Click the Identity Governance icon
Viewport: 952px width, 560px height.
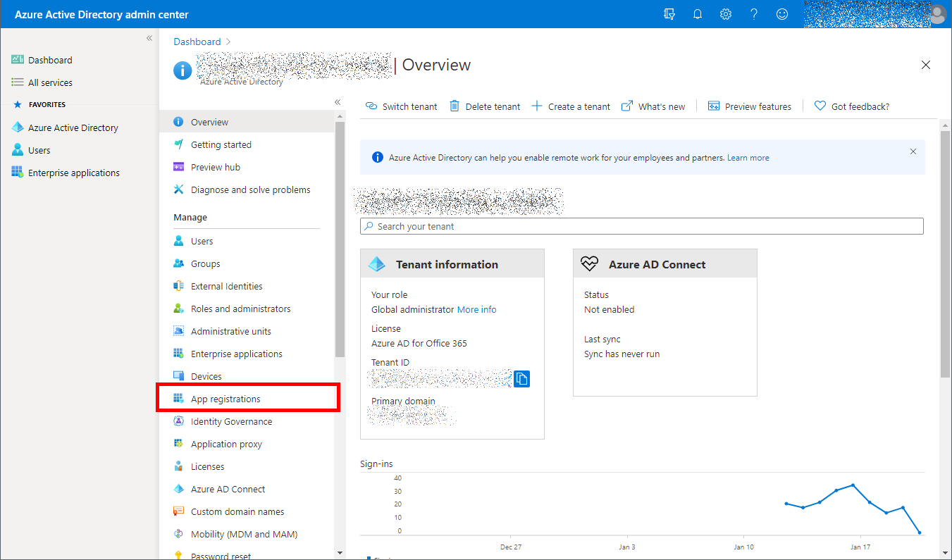(x=178, y=421)
